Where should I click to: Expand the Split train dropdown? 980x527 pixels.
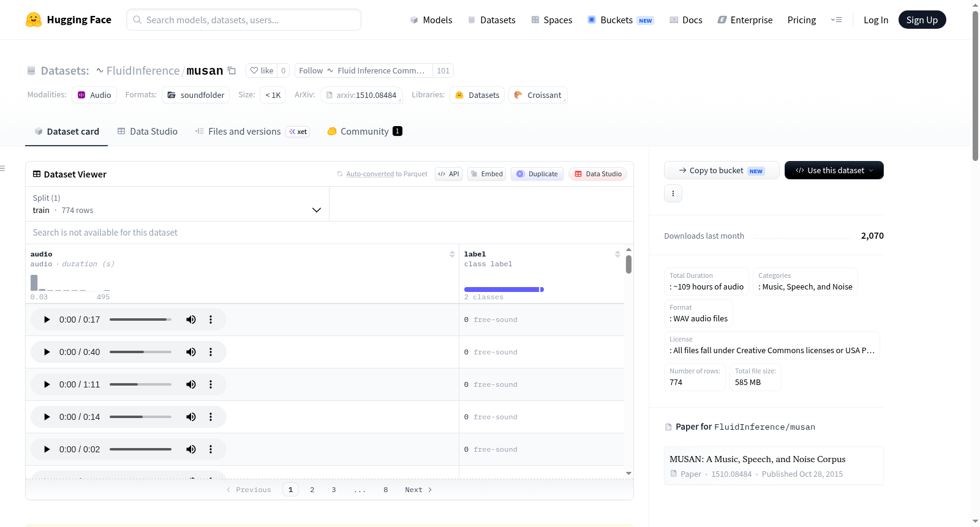pos(177,204)
